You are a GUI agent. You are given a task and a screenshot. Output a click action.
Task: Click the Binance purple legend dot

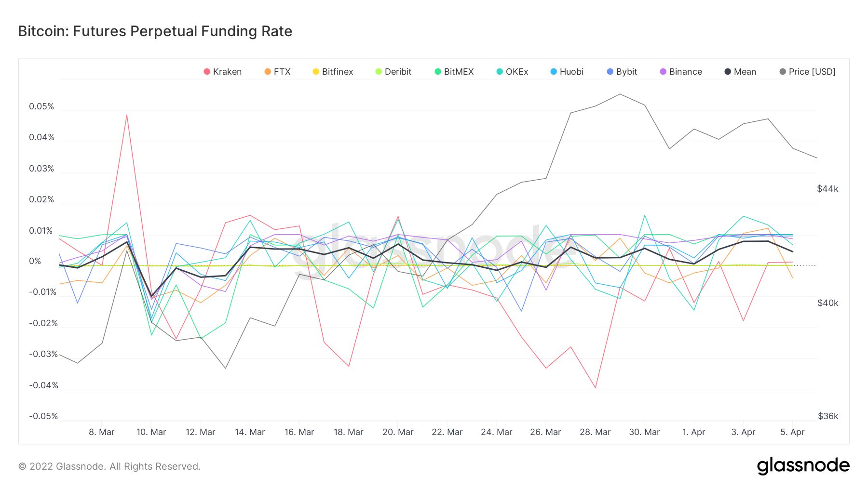click(x=663, y=72)
